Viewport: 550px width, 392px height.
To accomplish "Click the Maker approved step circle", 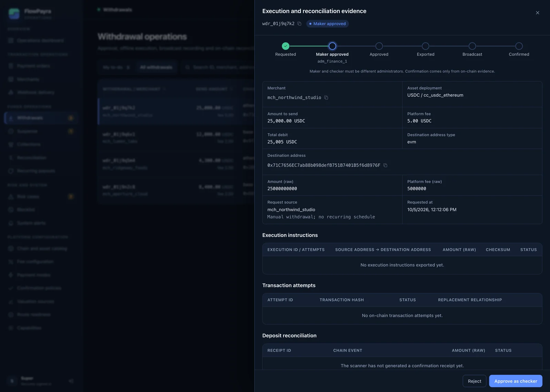I will pos(332,46).
